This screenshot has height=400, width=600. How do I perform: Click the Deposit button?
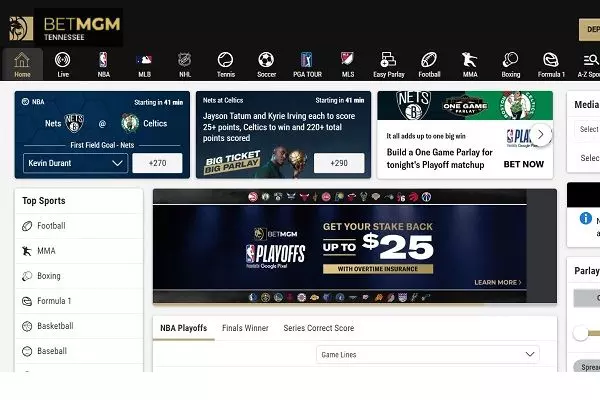589,29
